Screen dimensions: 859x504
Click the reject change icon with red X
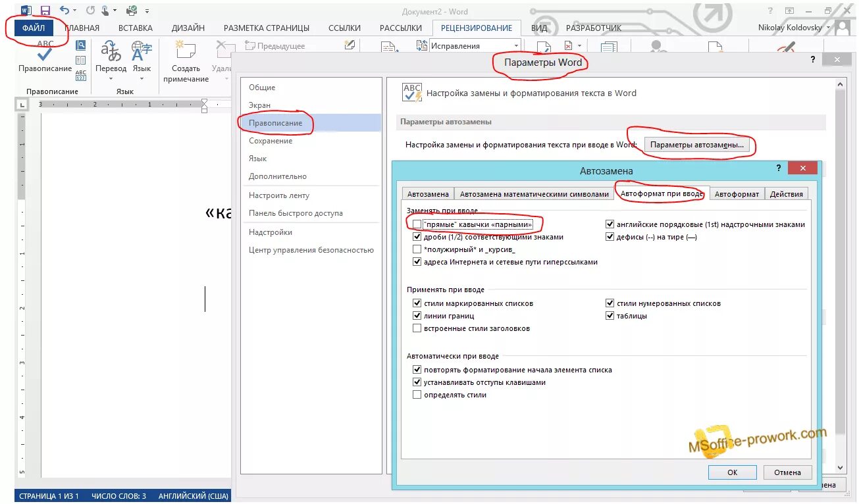point(569,46)
